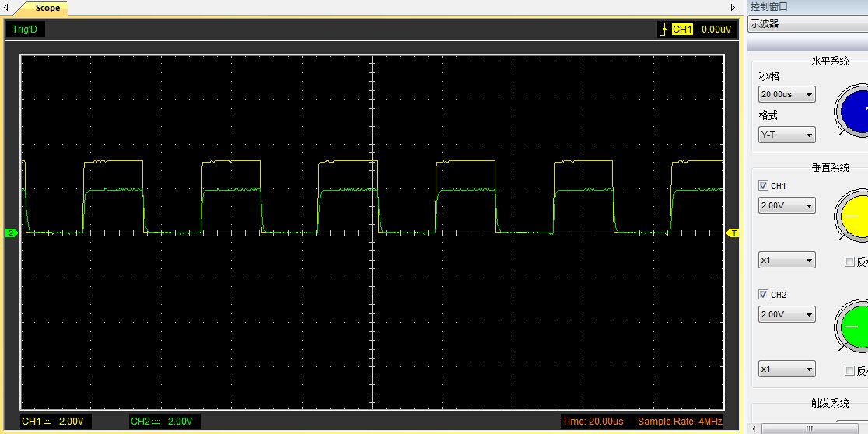
Task: Click the Sample Rate: 4MHz readout
Action: click(x=680, y=422)
